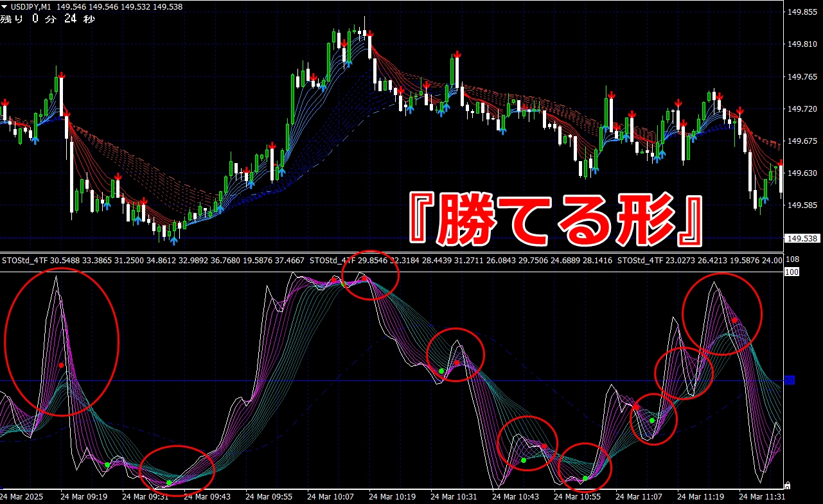Click the first red sell arrow at the chart's left edge
This screenshot has width=823, height=504.
pos(5,102)
